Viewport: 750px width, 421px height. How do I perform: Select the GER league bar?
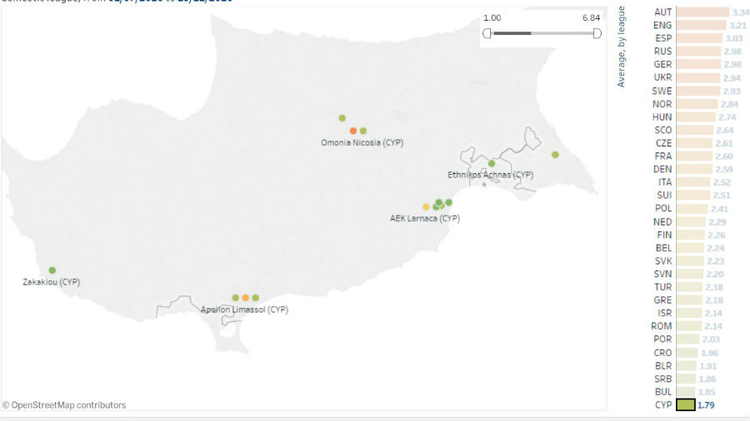(700, 64)
